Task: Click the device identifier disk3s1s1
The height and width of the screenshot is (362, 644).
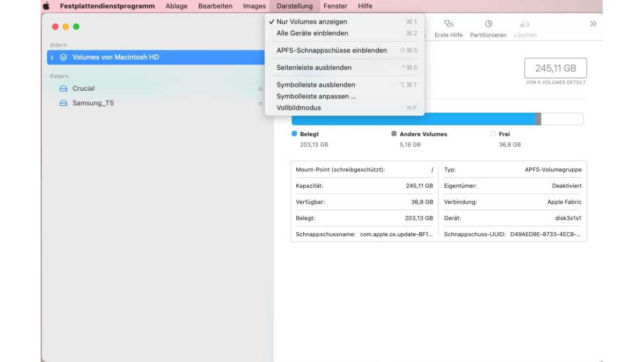Action: tap(567, 219)
